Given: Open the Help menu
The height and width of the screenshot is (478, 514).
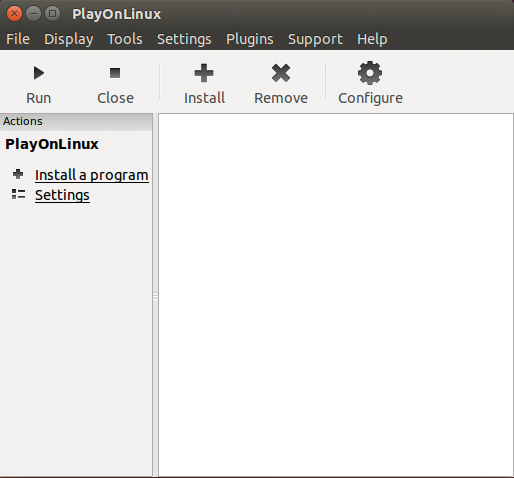Looking at the screenshot, I should point(372,39).
